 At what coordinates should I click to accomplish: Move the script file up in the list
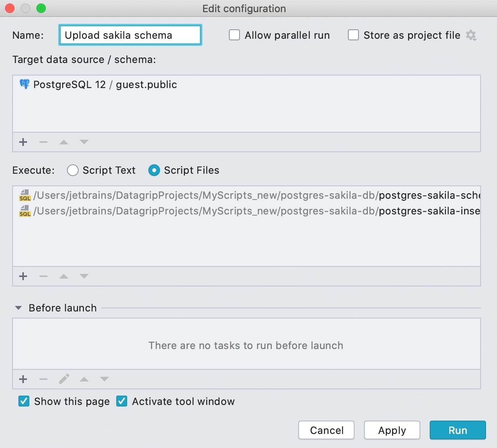(x=64, y=276)
